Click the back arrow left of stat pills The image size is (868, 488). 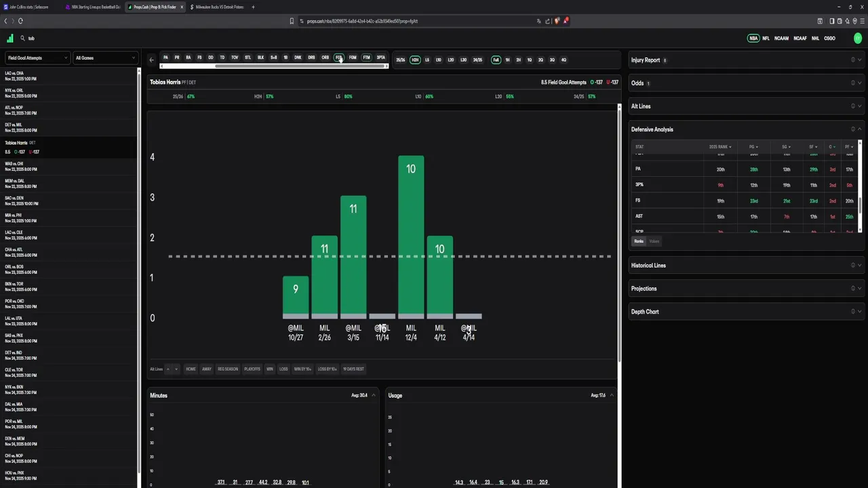[152, 60]
